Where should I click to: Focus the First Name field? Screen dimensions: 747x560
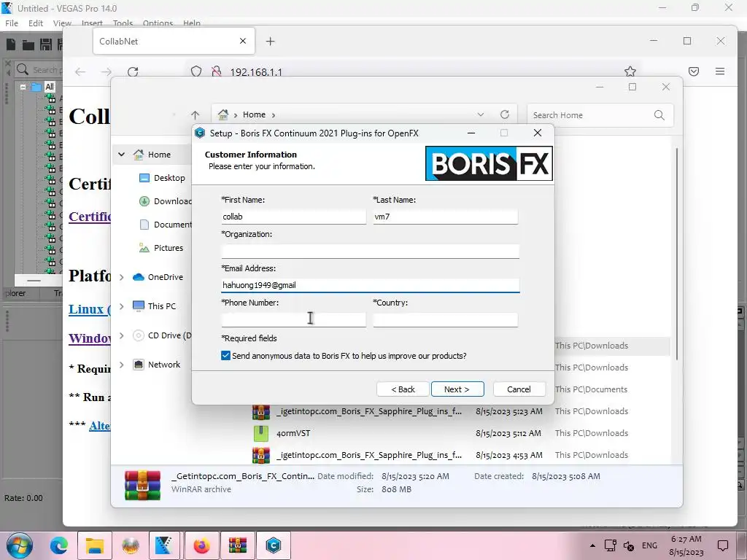(x=293, y=217)
